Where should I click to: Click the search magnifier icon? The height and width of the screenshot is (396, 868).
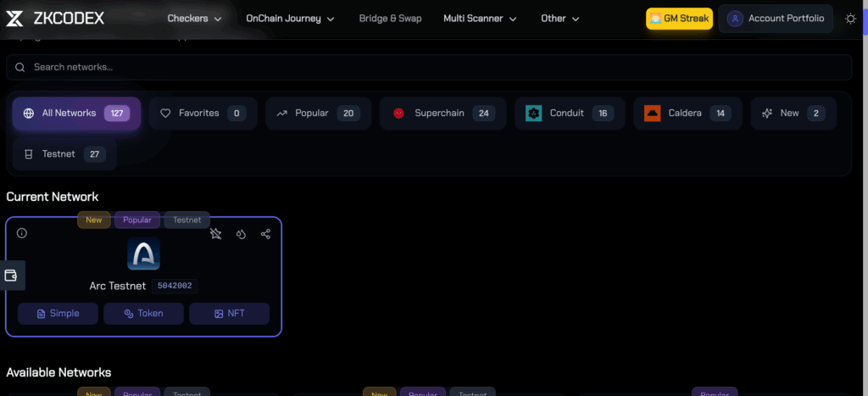(20, 67)
